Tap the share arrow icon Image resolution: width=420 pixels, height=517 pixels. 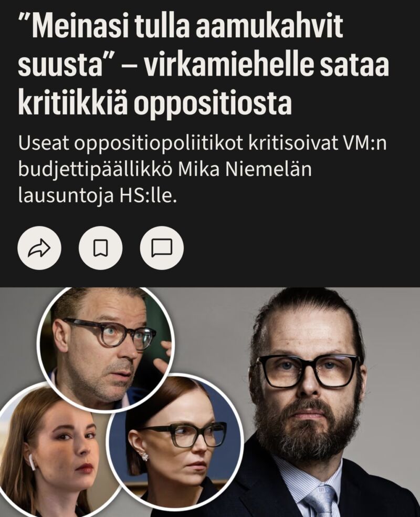tap(39, 248)
